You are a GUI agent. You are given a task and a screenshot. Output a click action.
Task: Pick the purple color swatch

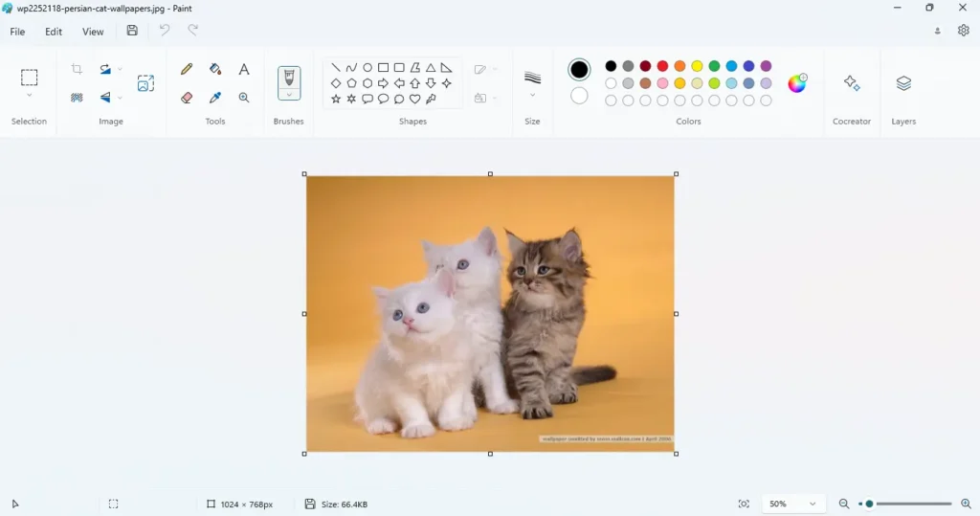[766, 66]
